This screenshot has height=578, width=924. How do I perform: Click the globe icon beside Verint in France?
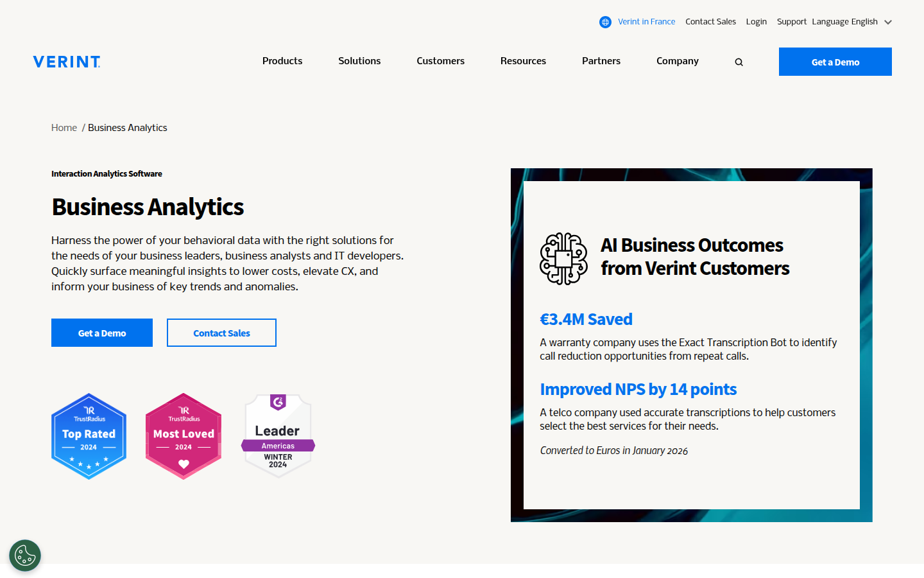605,22
